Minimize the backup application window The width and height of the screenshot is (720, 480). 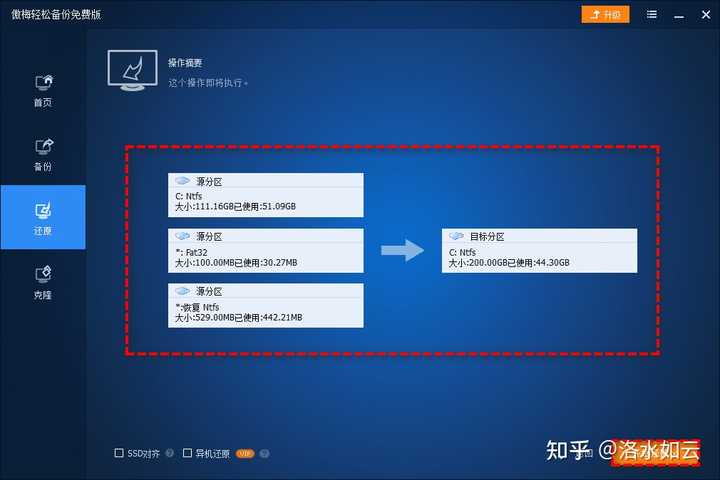tap(677, 15)
